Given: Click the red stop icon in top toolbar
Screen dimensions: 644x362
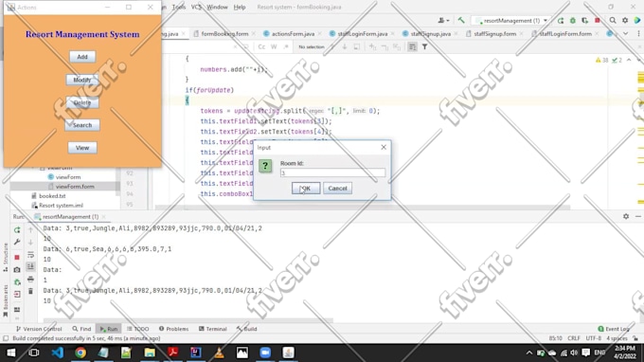Looking at the screenshot, I should pos(598,21).
